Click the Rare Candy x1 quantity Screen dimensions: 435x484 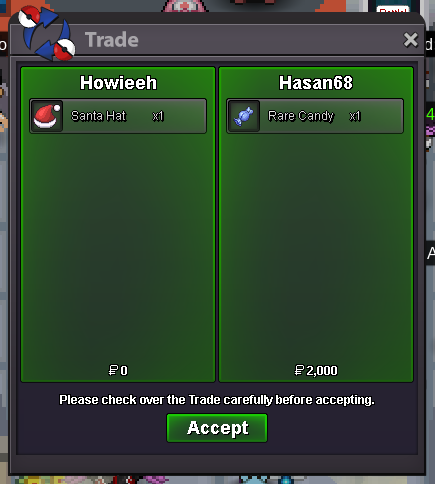(x=355, y=116)
